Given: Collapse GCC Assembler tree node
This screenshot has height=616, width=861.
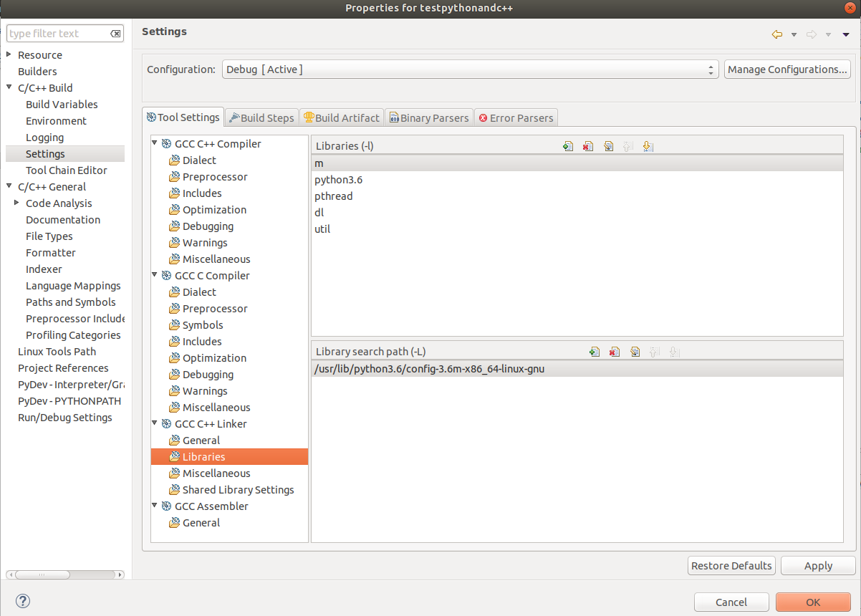Looking at the screenshot, I should point(155,506).
